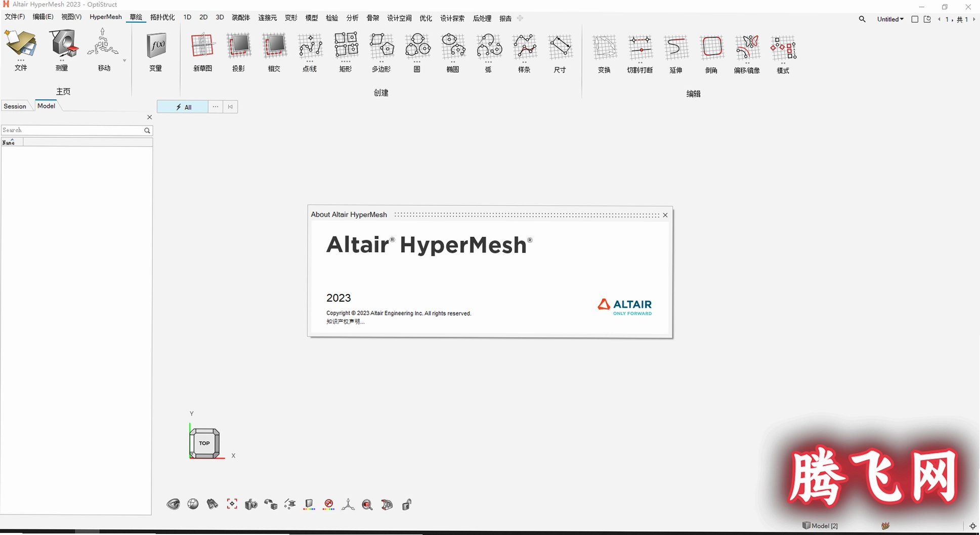Open the Untitled page dropdown

click(890, 19)
